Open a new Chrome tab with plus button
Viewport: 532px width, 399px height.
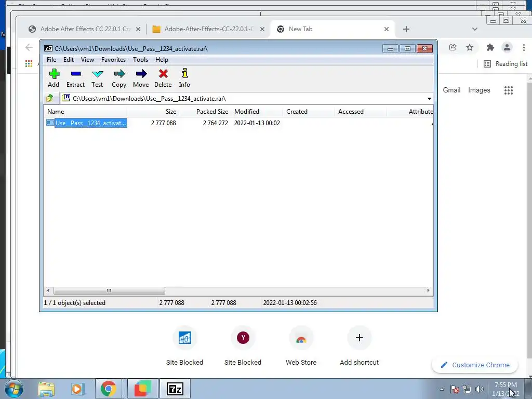click(406, 29)
